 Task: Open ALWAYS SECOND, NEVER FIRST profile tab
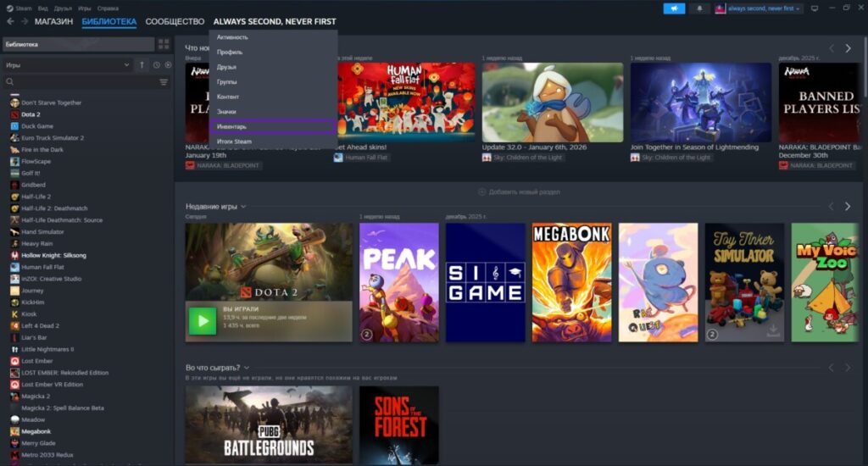pos(275,21)
